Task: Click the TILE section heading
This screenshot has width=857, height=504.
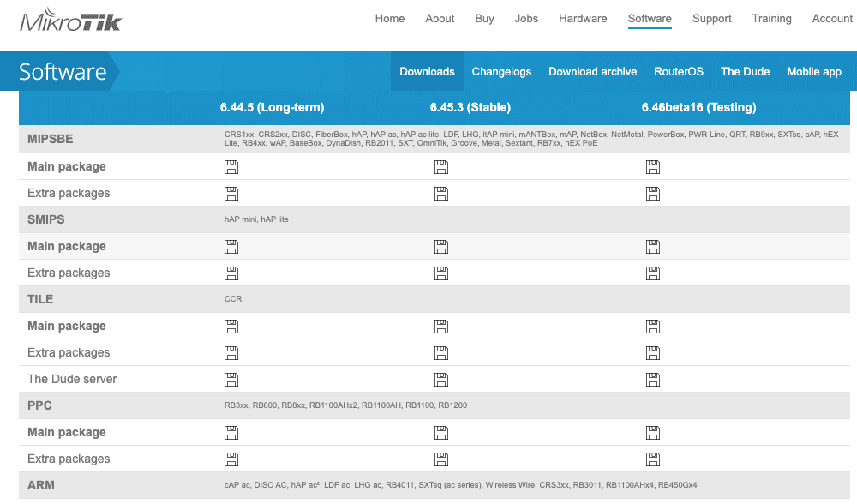Action: [40, 299]
